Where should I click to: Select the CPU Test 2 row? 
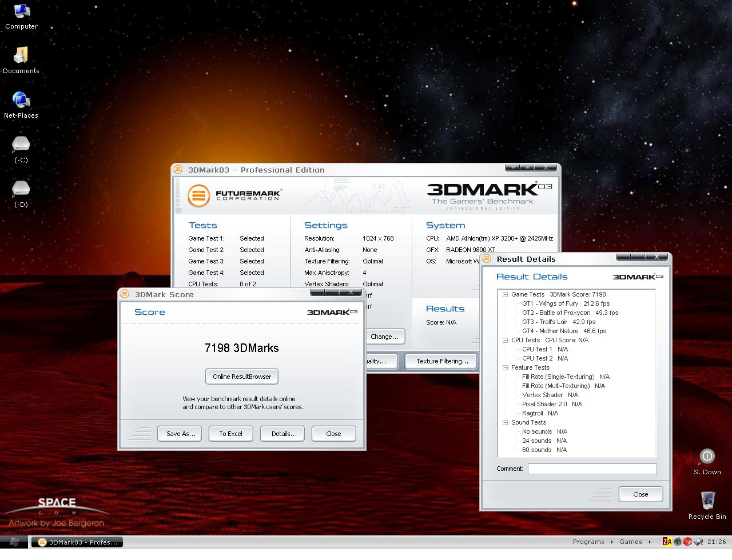(545, 359)
